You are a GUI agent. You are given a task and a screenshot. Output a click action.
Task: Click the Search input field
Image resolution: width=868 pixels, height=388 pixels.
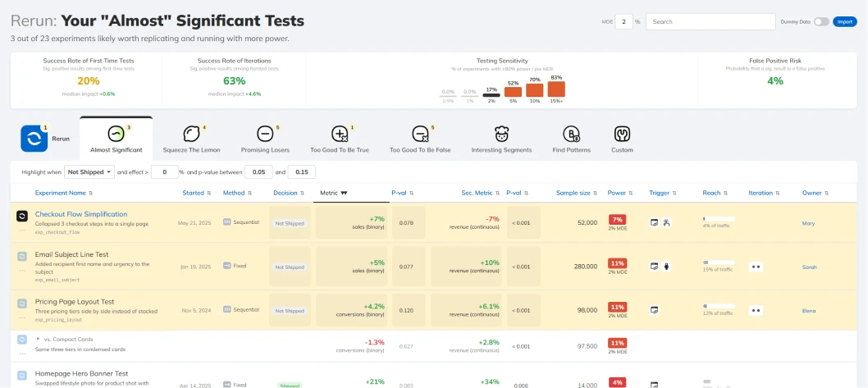pyautogui.click(x=710, y=21)
